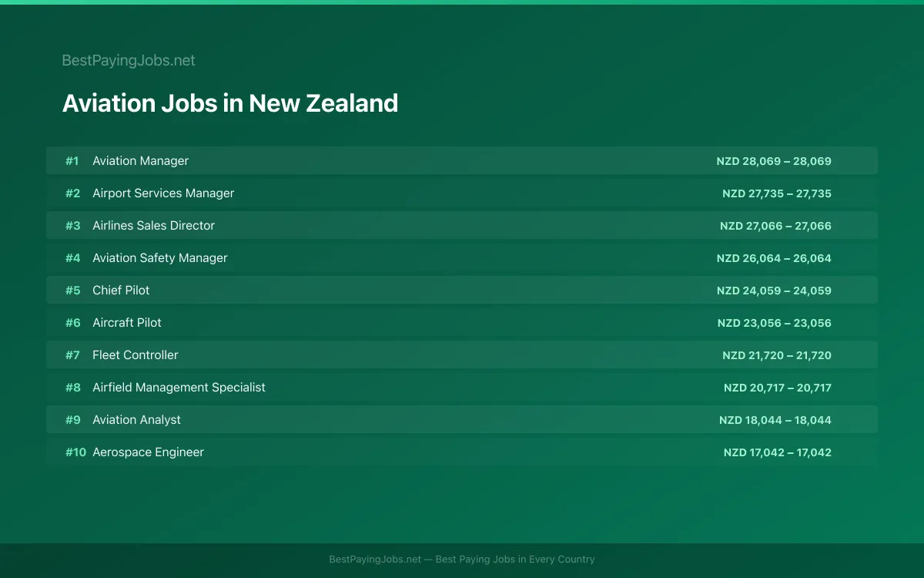Image resolution: width=924 pixels, height=578 pixels.
Task: Select the Airfield Management Specialist job title
Action: coord(179,388)
